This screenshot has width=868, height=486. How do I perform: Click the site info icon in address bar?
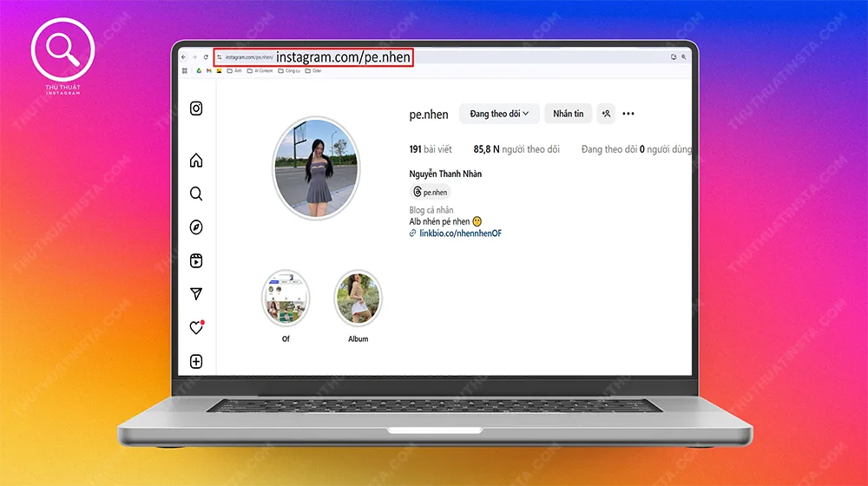pos(220,57)
